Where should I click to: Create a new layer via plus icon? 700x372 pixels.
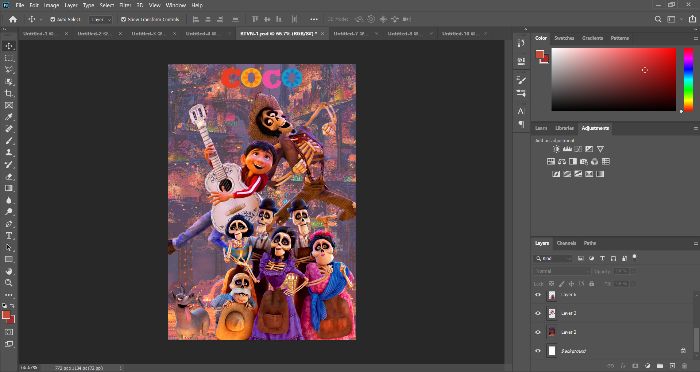pyautogui.click(x=672, y=366)
